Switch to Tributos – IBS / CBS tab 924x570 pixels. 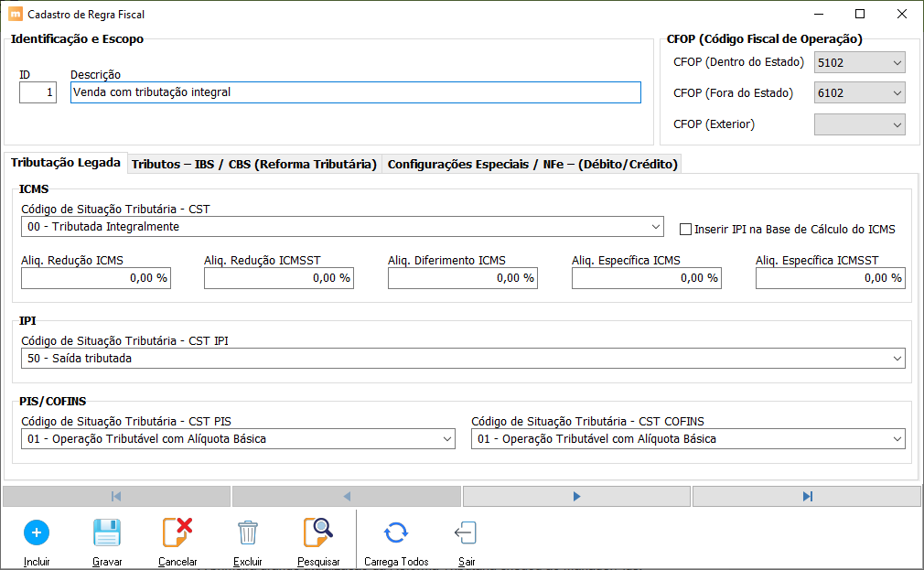point(254,165)
